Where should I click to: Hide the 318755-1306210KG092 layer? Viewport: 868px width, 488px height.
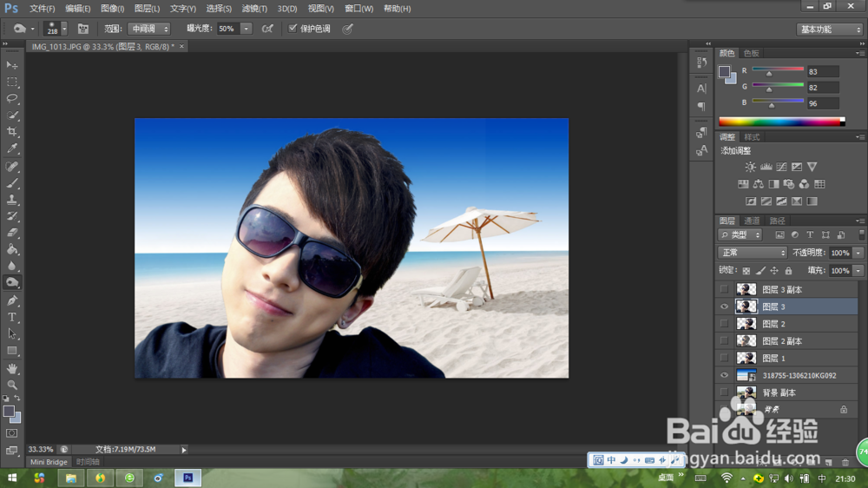point(724,375)
